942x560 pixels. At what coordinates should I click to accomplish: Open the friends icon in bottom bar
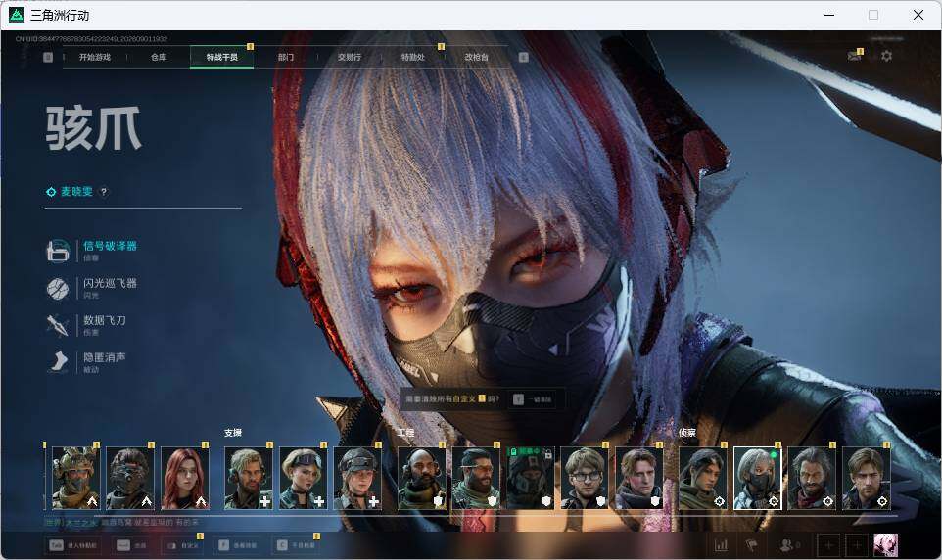tap(789, 545)
